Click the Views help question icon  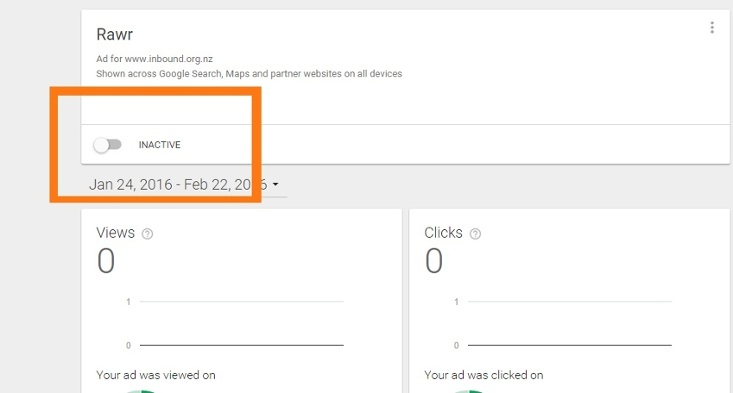147,234
